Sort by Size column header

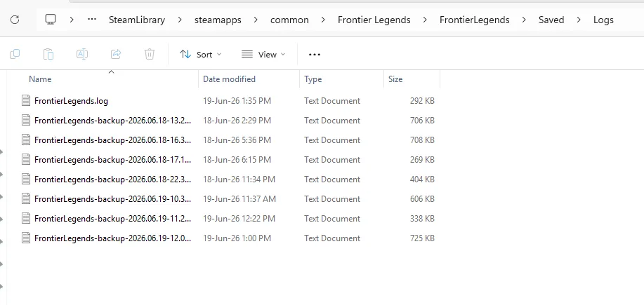[x=395, y=79]
